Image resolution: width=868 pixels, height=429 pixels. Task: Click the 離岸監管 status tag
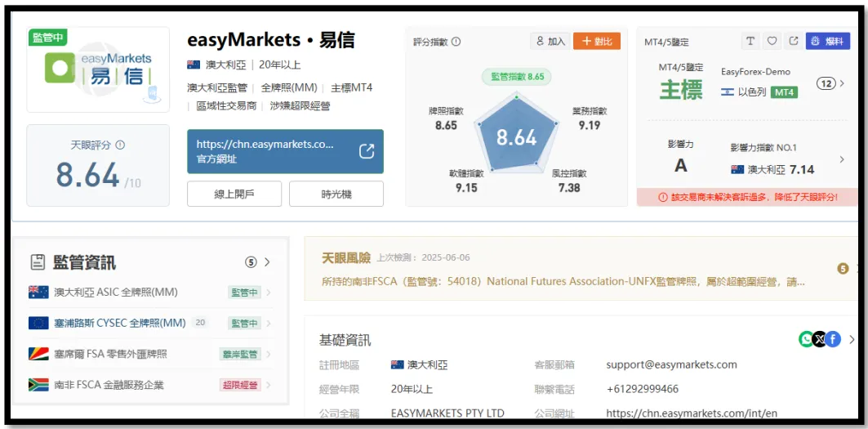pos(240,354)
